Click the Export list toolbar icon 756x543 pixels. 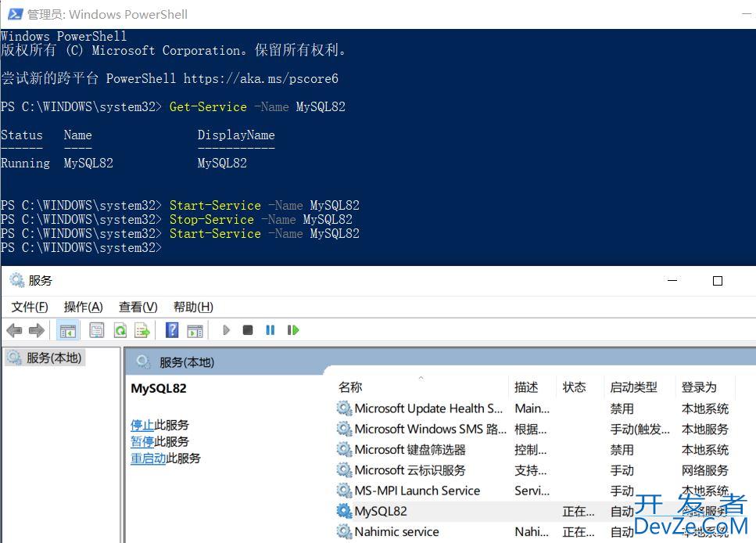[142, 331]
